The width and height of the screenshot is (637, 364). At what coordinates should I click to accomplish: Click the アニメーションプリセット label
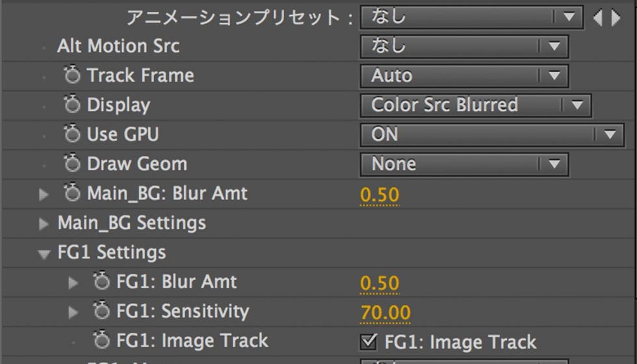pyautogui.click(x=240, y=18)
